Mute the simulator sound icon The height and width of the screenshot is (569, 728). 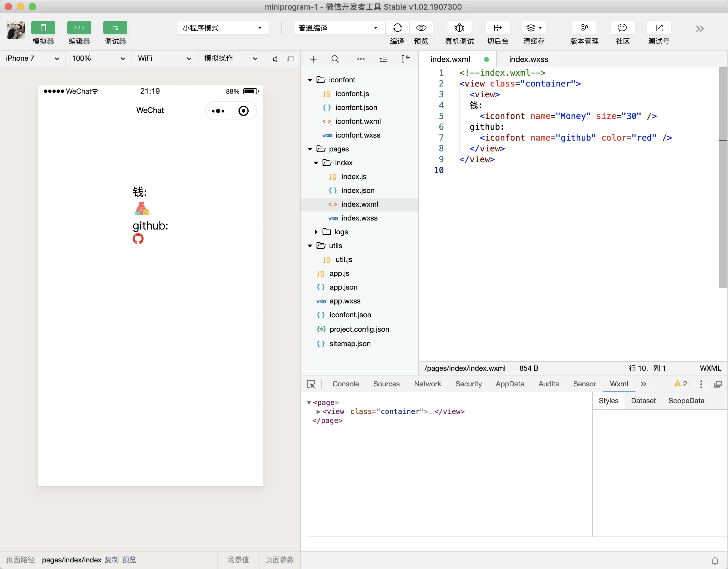[275, 59]
